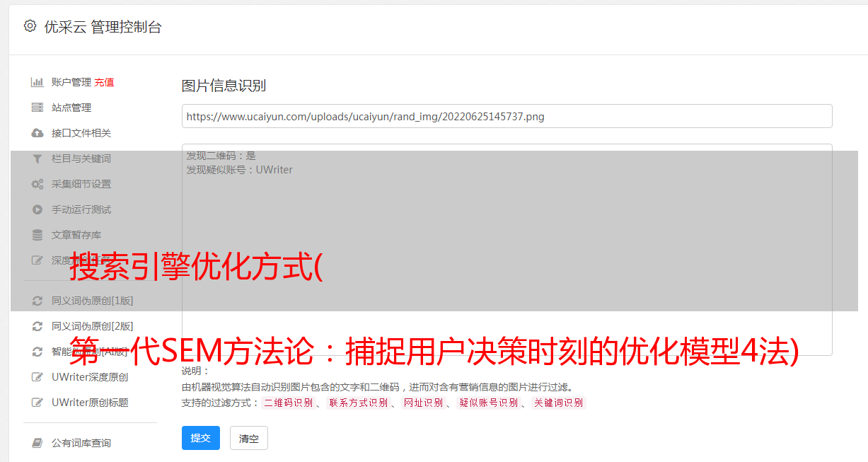Click inside the recognition result text area
Screen dimensions: 868x462
coord(507,250)
